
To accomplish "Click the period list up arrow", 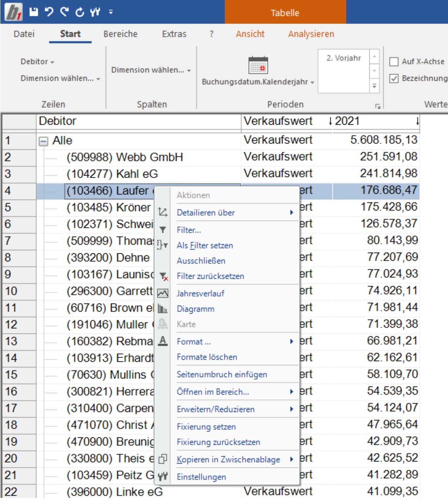I will click(x=375, y=57).
